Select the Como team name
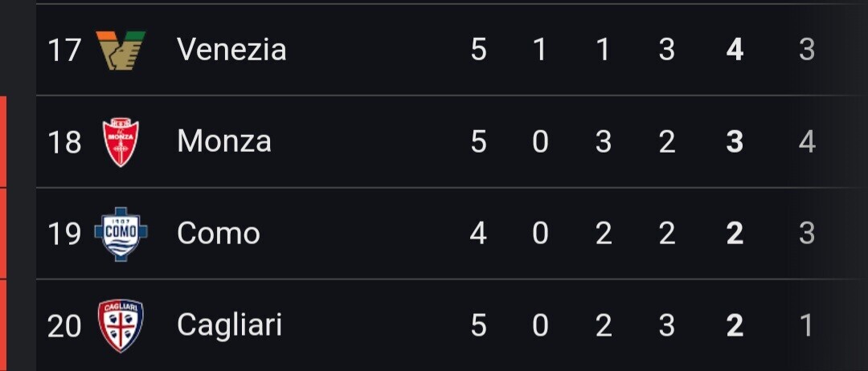 [219, 234]
